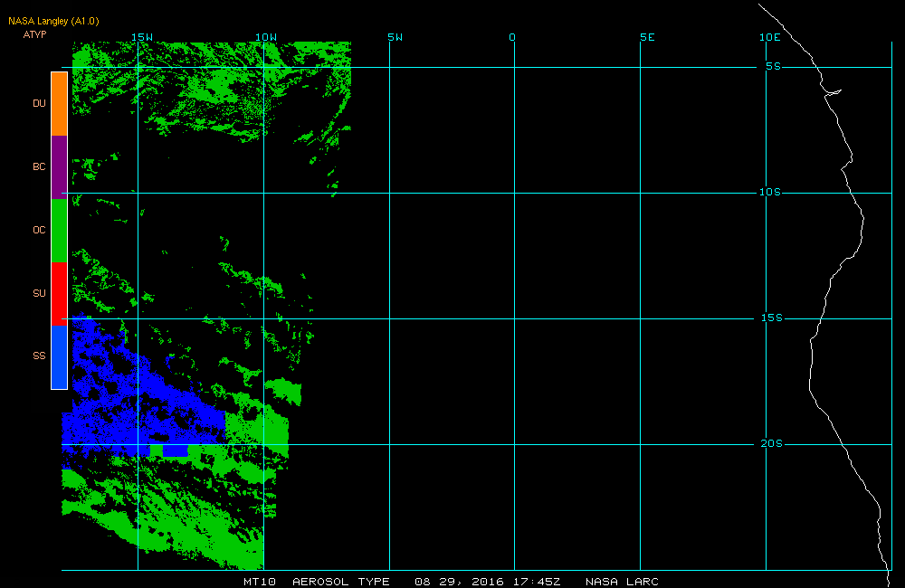905x588 pixels.
Task: Click the date 08 29, 2016 caption
Action: click(460, 582)
